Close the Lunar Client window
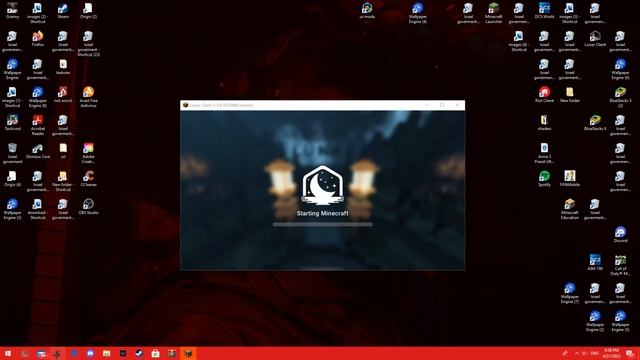Screen dimensions: 640x360 pos(457,105)
